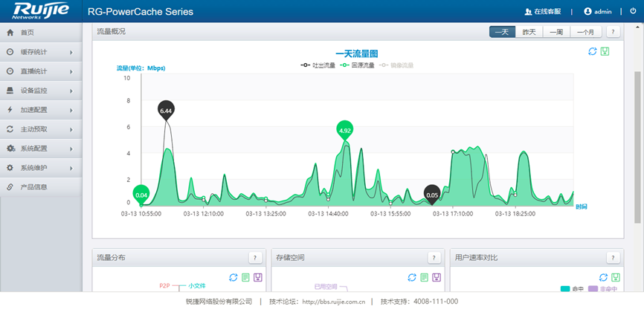
Task: Enable 镜像流量 series in legend
Action: point(396,65)
